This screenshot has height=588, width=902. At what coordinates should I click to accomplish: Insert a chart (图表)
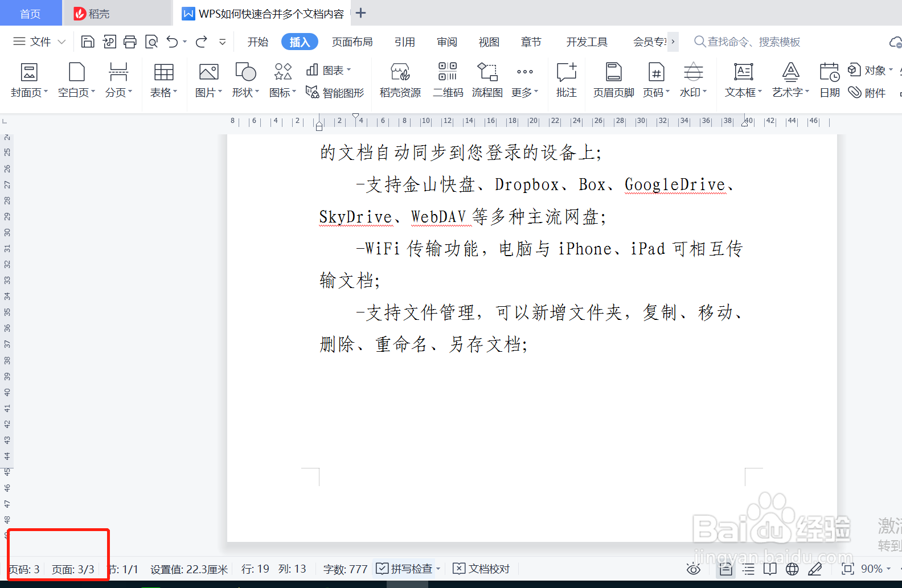coord(329,70)
